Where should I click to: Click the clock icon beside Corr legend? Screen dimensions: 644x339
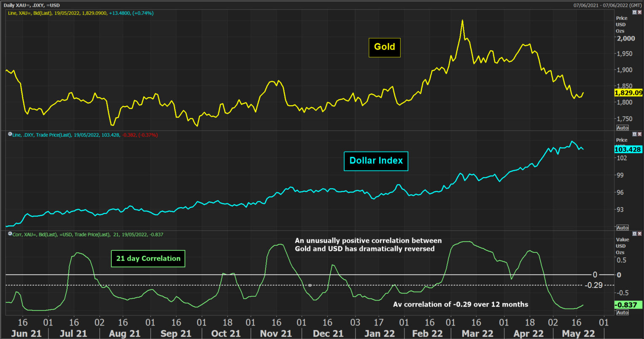(10, 234)
